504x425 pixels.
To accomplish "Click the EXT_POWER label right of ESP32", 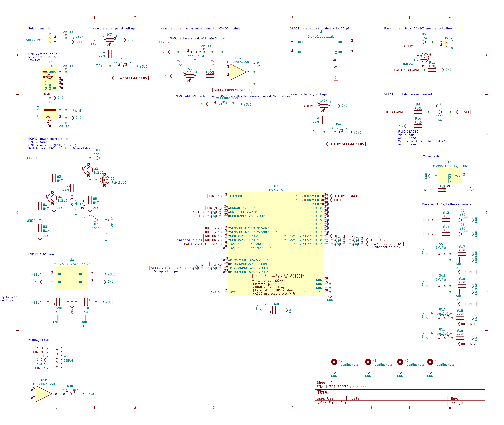I will [377, 240].
